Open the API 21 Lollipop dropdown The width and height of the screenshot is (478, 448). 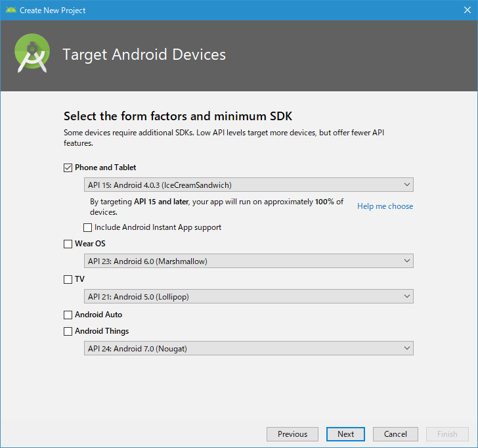249,296
